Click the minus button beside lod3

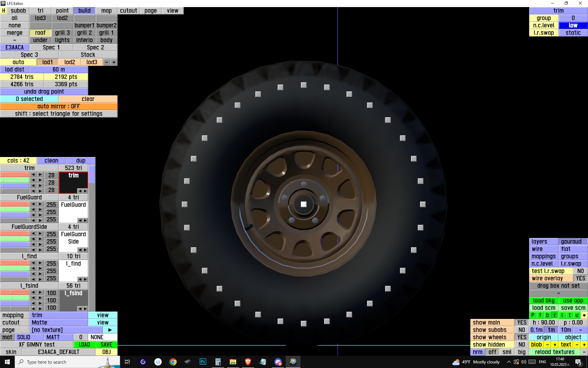107,62
